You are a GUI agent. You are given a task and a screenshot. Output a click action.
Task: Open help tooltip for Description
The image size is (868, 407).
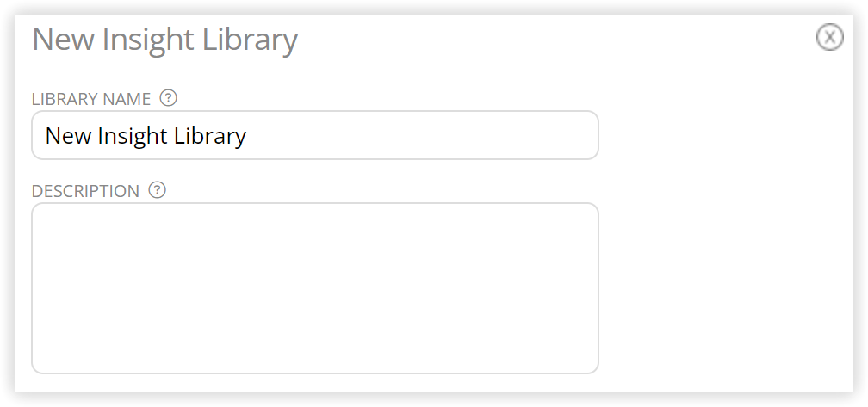click(158, 189)
